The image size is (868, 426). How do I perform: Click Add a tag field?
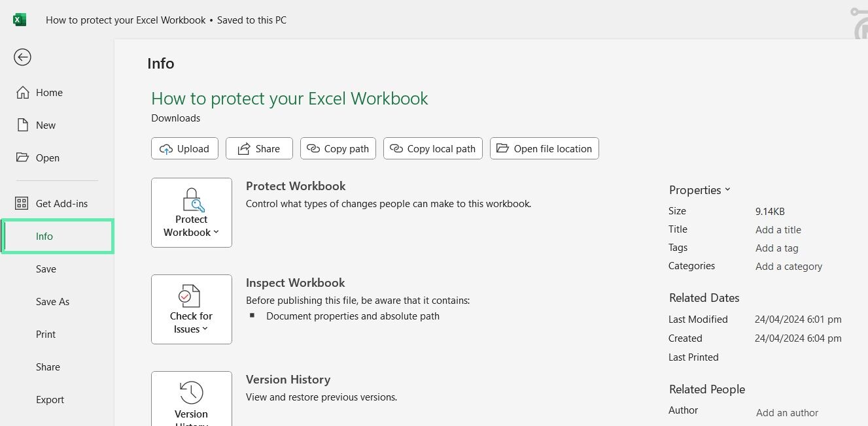click(x=776, y=248)
